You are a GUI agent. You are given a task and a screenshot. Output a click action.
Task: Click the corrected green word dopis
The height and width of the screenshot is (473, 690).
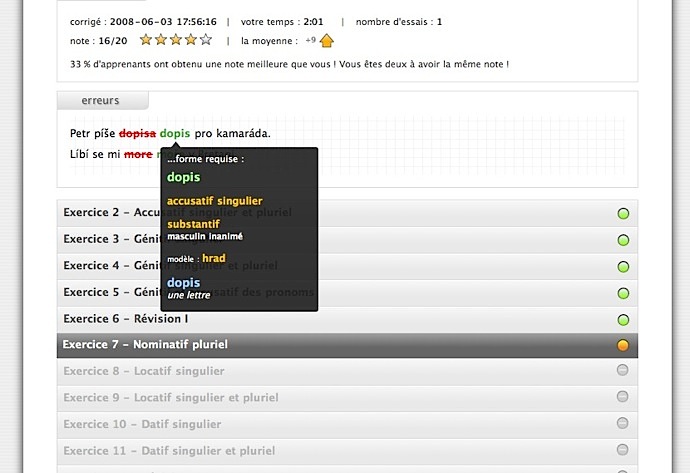175,134
